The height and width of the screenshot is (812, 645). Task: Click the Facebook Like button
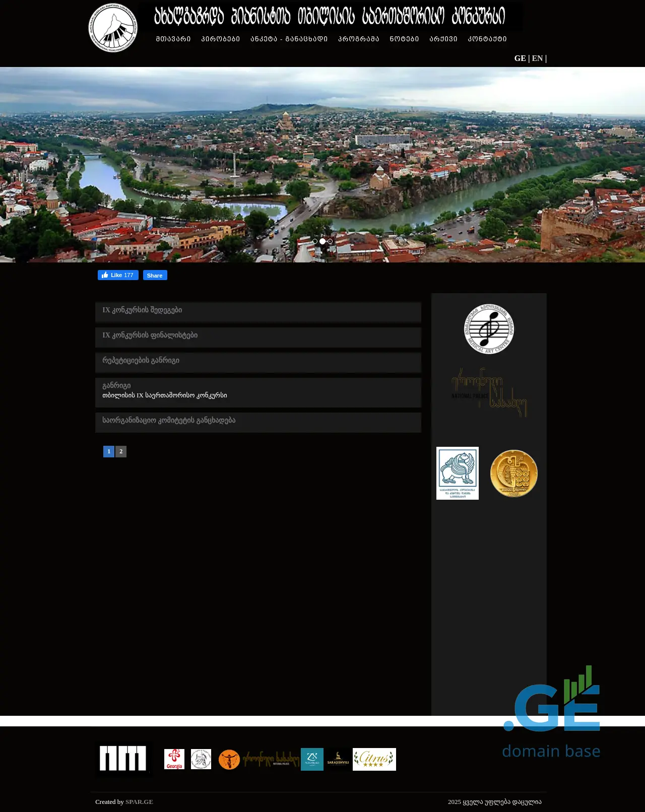[x=118, y=275]
